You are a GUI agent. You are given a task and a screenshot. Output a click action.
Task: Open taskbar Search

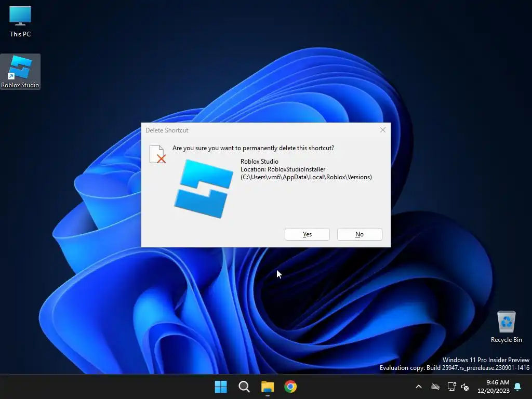tap(244, 387)
